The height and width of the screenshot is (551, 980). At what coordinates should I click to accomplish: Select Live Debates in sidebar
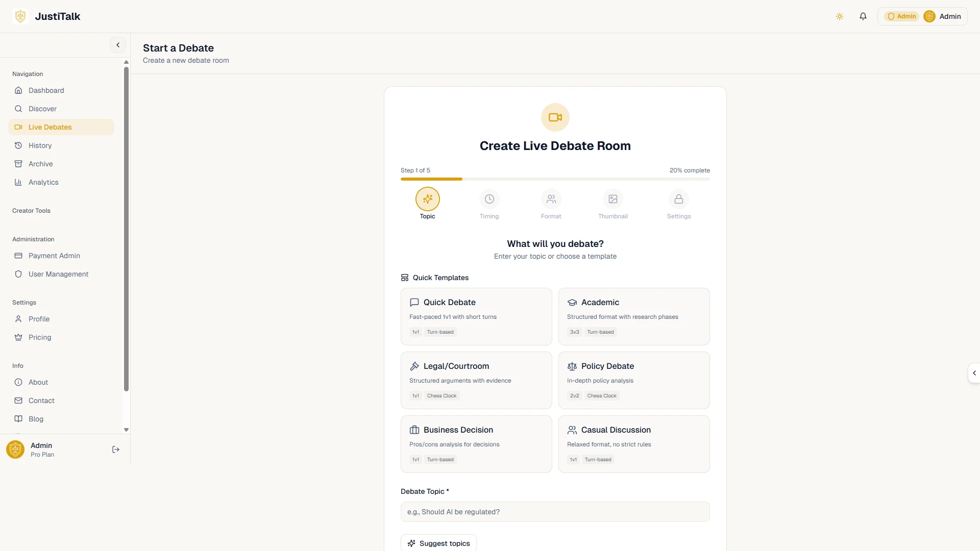[x=61, y=127]
